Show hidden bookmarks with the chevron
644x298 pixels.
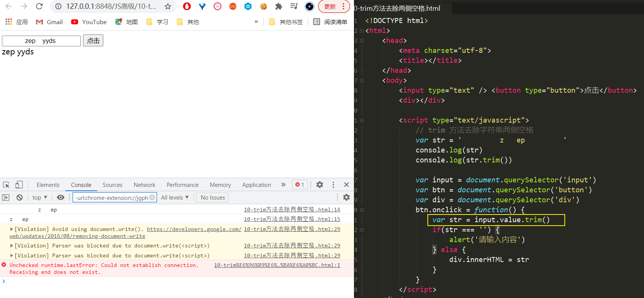click(x=256, y=21)
